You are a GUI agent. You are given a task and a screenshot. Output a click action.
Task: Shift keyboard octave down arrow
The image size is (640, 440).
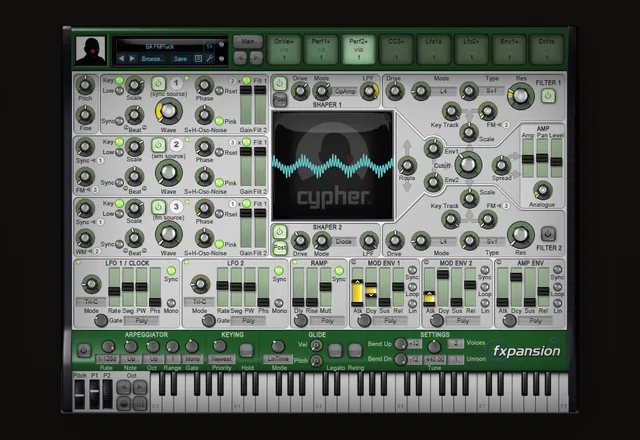click(x=124, y=387)
